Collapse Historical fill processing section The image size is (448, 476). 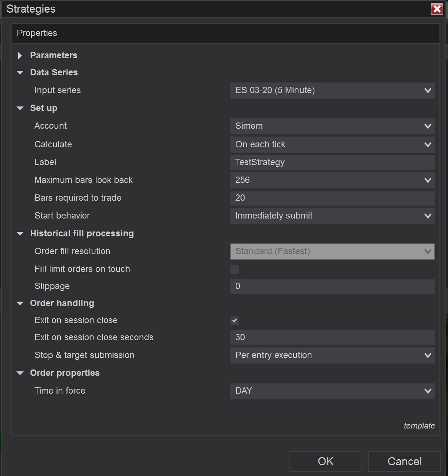click(20, 234)
